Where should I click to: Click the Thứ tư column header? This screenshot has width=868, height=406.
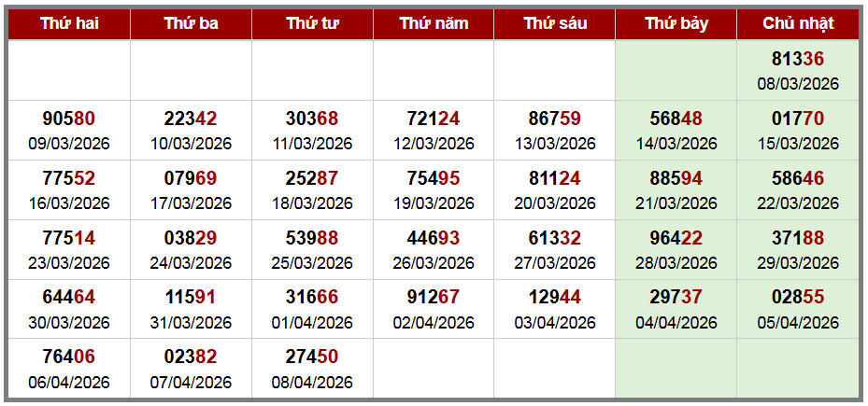coord(312,24)
